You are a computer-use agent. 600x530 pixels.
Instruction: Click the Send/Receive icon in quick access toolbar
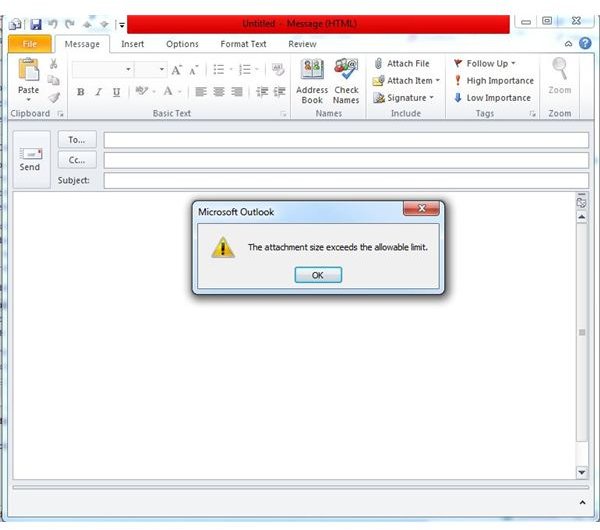click(16, 24)
